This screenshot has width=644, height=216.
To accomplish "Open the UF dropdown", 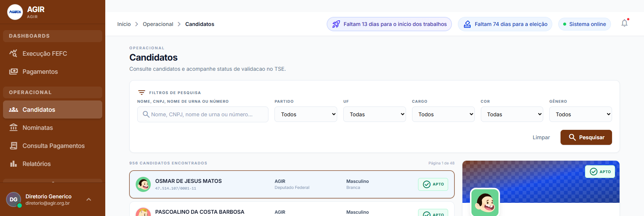I will tap(374, 114).
